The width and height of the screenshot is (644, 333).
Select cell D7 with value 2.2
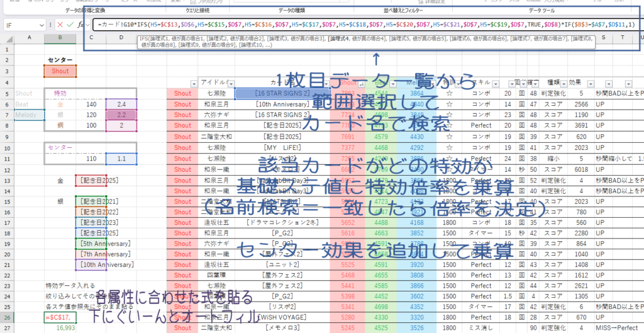point(121,115)
